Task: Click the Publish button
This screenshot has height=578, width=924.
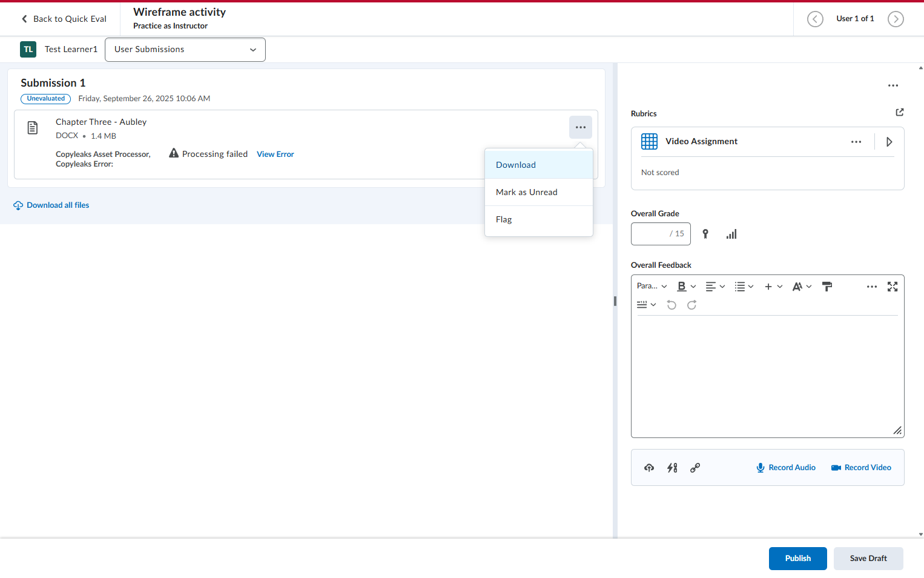Action: 798,559
